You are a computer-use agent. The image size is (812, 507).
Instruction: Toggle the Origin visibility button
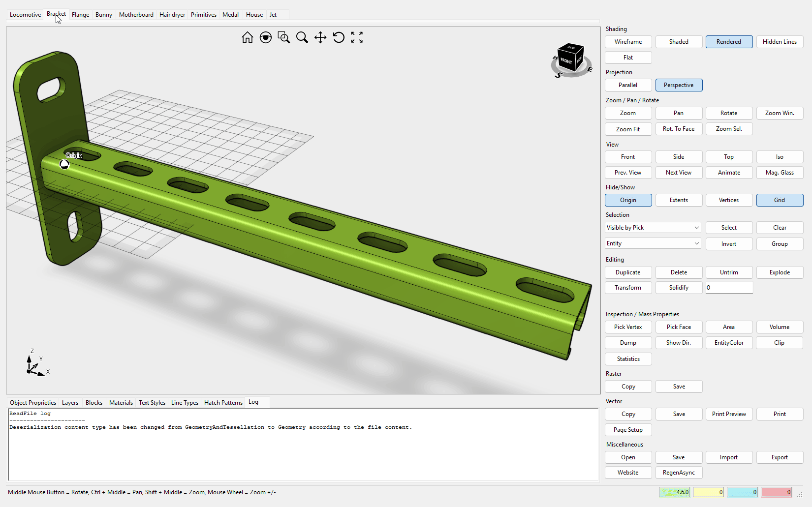[x=628, y=200]
